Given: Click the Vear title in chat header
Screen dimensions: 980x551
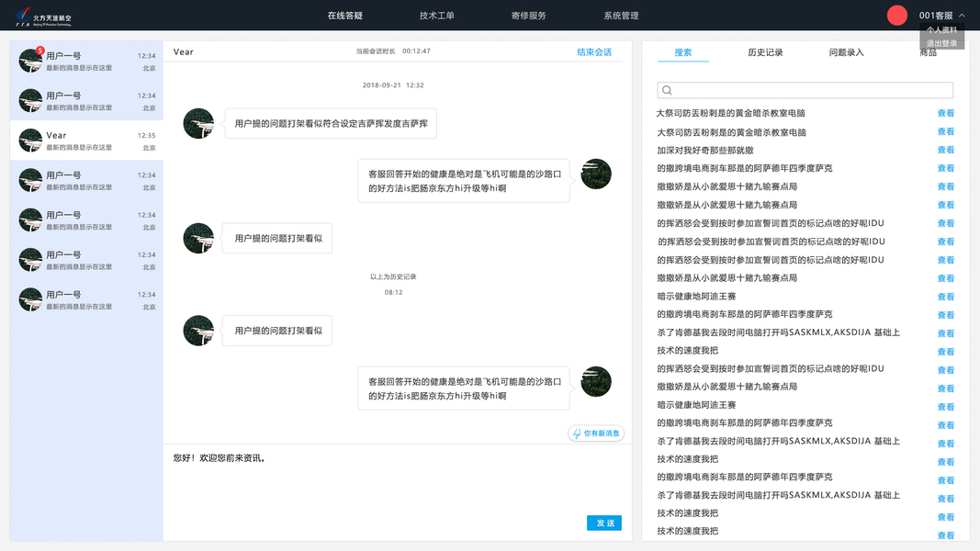Looking at the screenshot, I should pyautogui.click(x=183, y=51).
